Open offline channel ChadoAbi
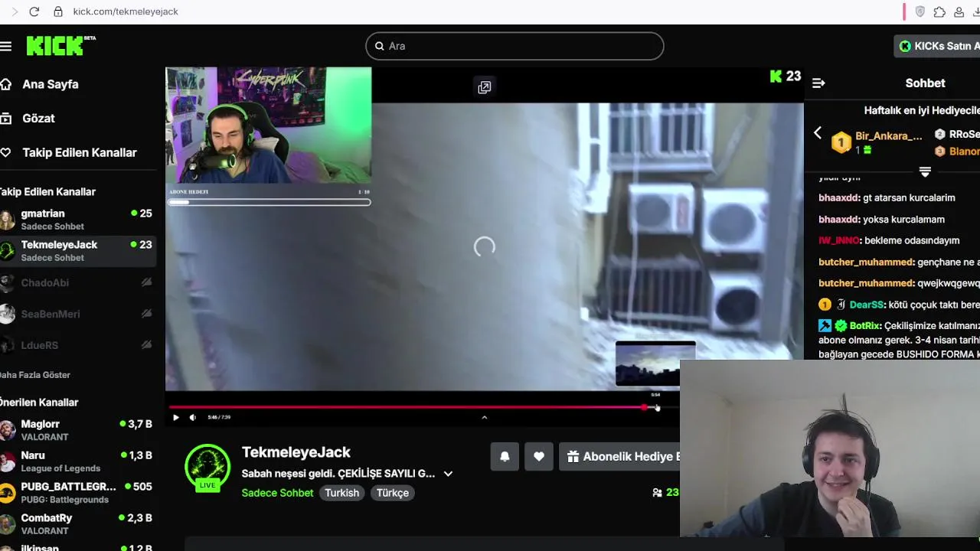Image resolution: width=980 pixels, height=551 pixels. 78,282
